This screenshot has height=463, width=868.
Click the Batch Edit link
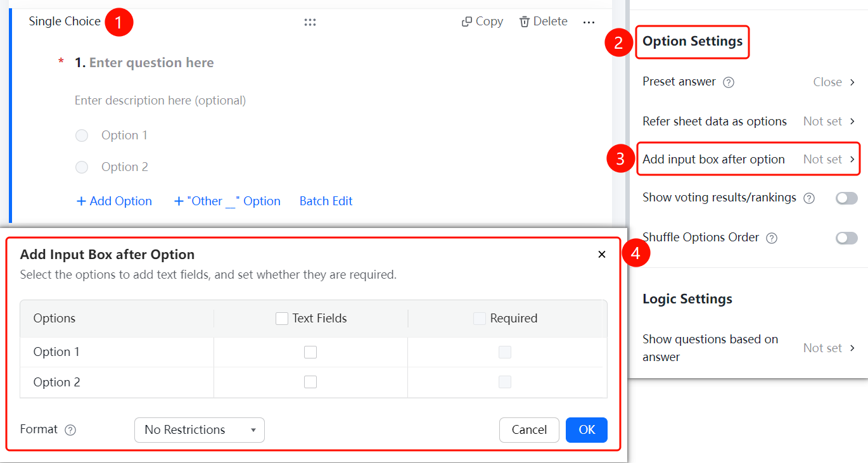[326, 201]
